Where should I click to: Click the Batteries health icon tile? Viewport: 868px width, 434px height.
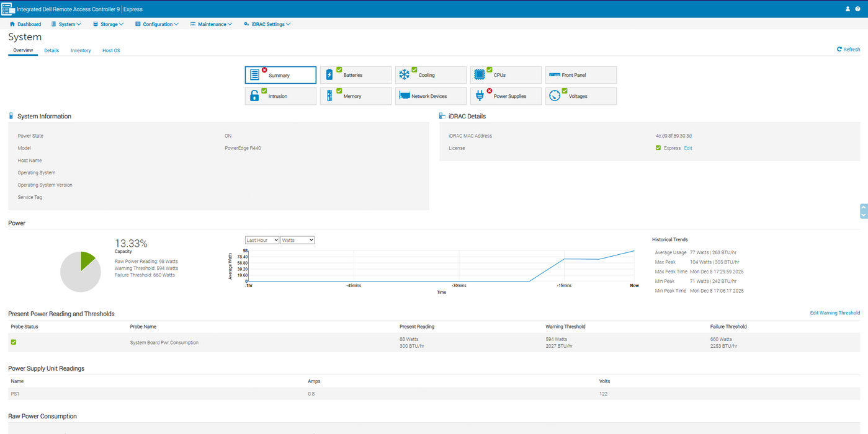356,75
